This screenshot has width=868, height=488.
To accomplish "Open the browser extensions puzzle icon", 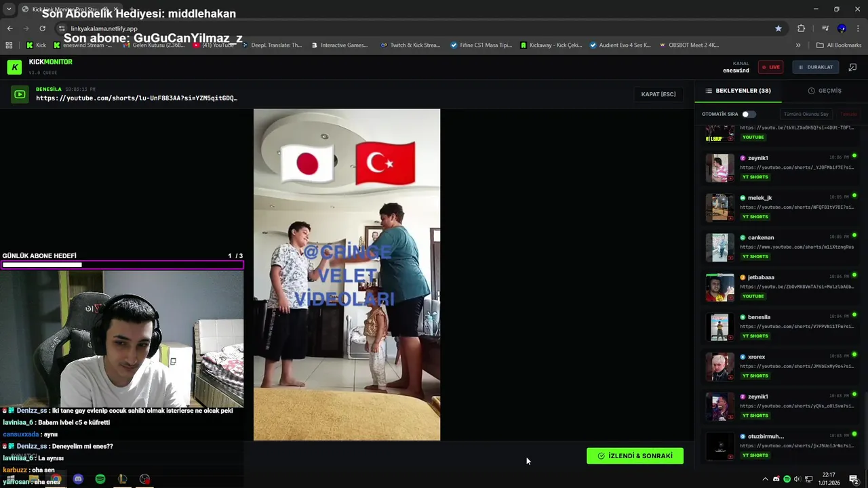I will (802, 28).
